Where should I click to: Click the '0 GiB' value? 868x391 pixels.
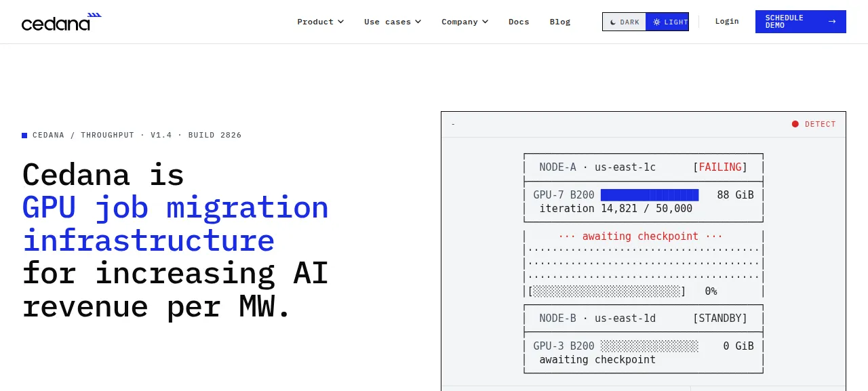(x=738, y=346)
